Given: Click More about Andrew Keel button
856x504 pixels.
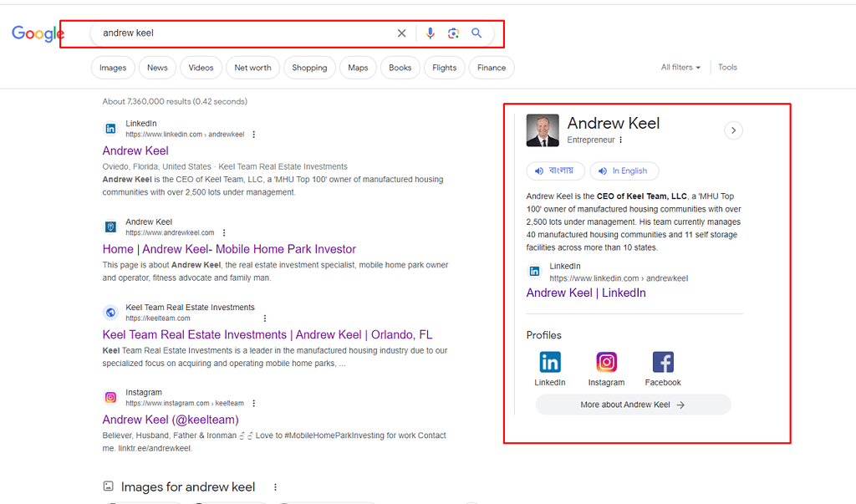Looking at the screenshot, I should click(x=634, y=405).
